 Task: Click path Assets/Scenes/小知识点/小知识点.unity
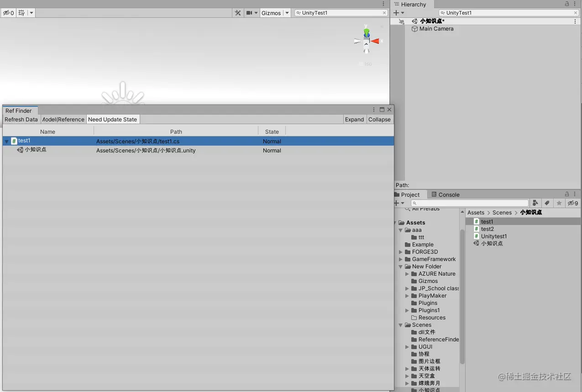(146, 150)
